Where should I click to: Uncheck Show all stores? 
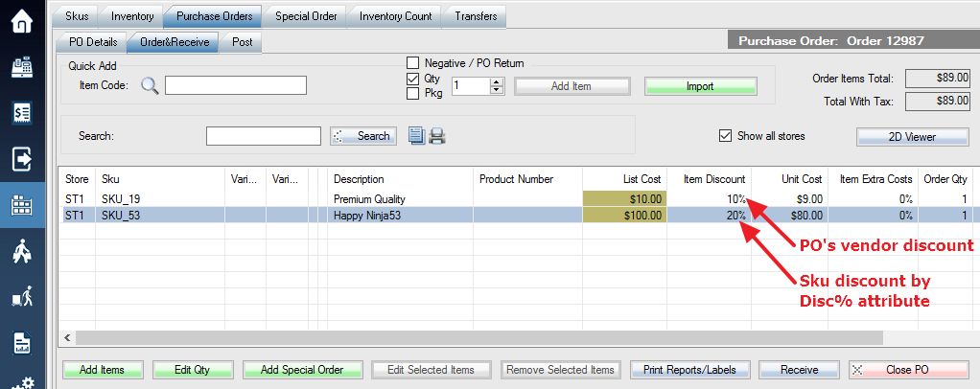(725, 135)
